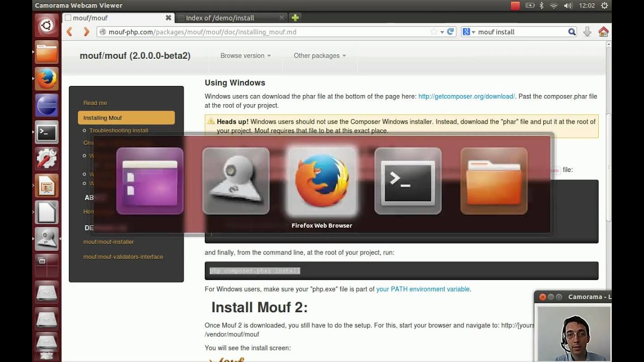
Task: Open Eclipse from the launcher
Action: point(47,106)
